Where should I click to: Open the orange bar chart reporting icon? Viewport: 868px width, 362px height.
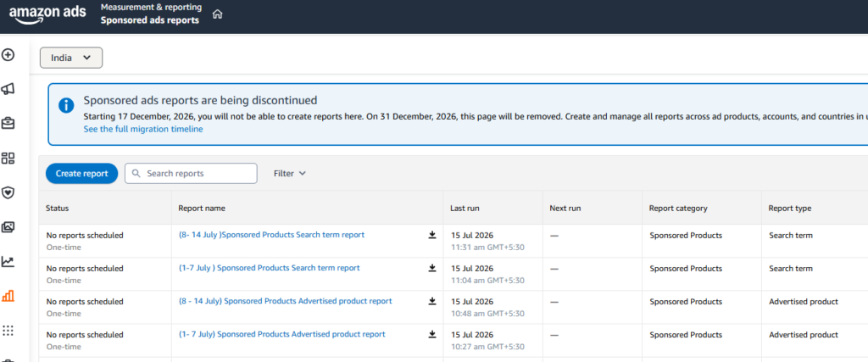click(x=8, y=296)
